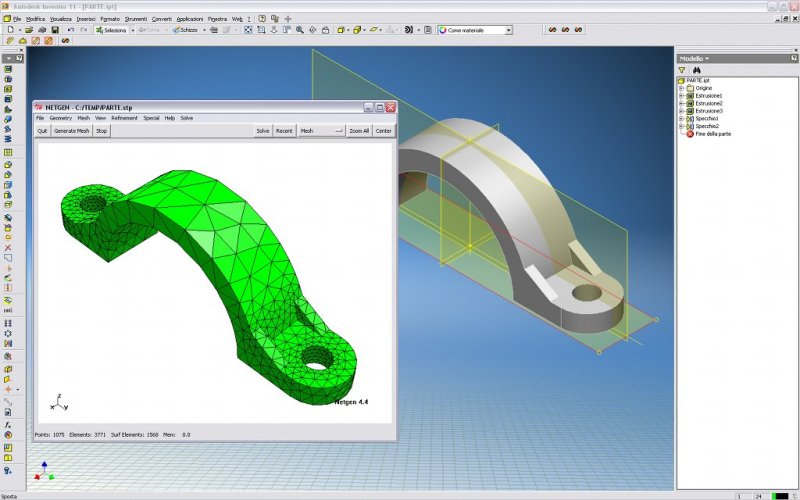
Task: Expand the Estrusione3 tree node
Action: [x=681, y=111]
